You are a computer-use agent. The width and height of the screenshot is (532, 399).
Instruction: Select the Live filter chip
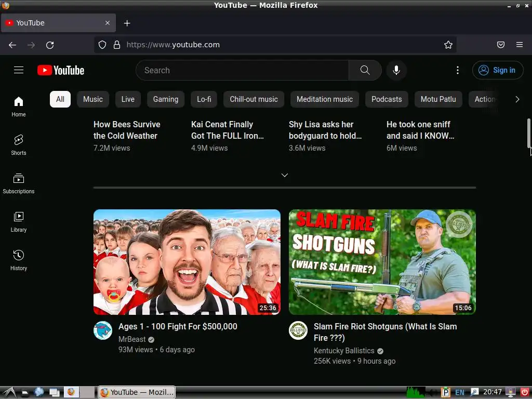click(128, 99)
